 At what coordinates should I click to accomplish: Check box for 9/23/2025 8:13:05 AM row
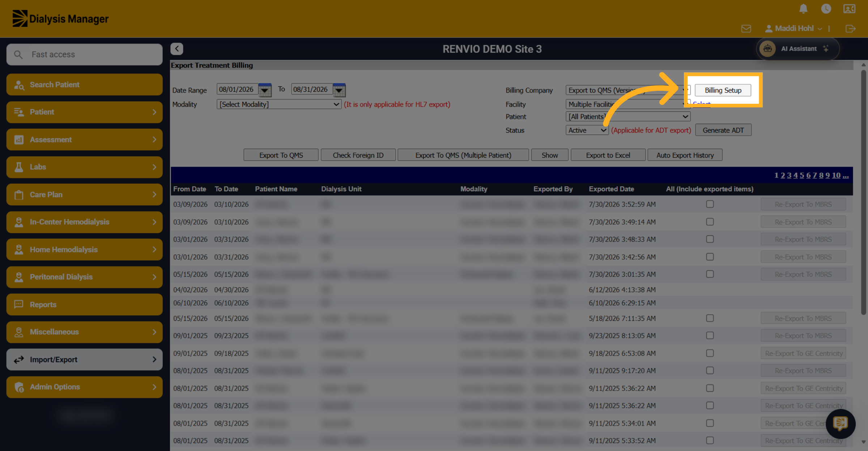coord(710,336)
